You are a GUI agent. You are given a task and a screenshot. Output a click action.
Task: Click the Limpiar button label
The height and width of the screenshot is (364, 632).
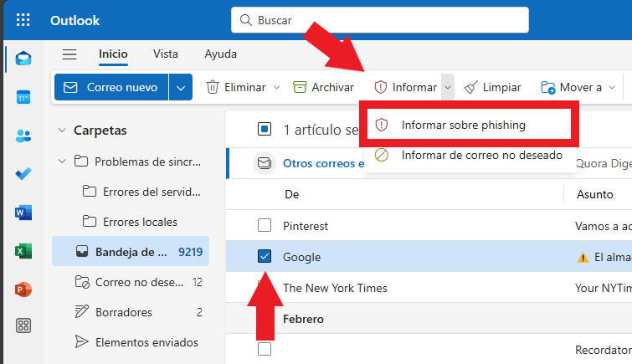tap(501, 87)
